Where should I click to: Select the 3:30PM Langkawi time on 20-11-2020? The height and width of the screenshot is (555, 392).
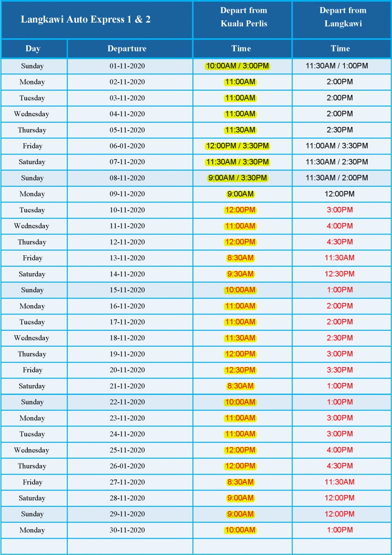coord(340,370)
